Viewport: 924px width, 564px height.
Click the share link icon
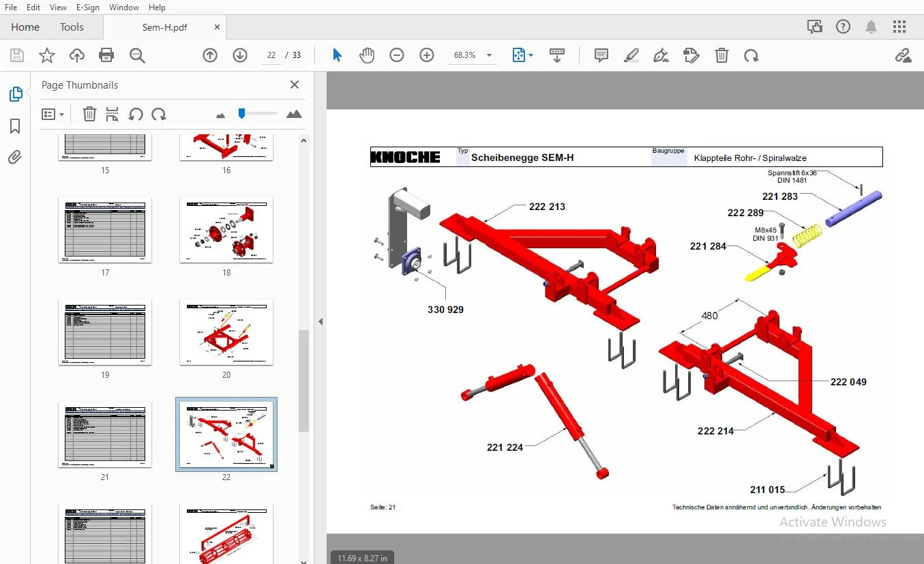coord(903,55)
